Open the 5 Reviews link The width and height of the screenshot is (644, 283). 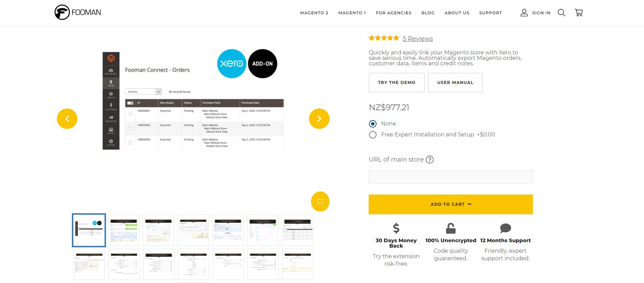(418, 39)
